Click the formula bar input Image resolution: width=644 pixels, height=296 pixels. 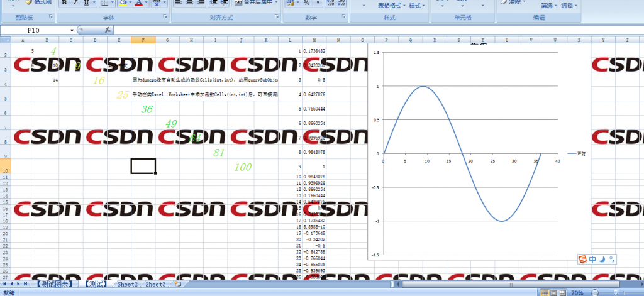378,30
